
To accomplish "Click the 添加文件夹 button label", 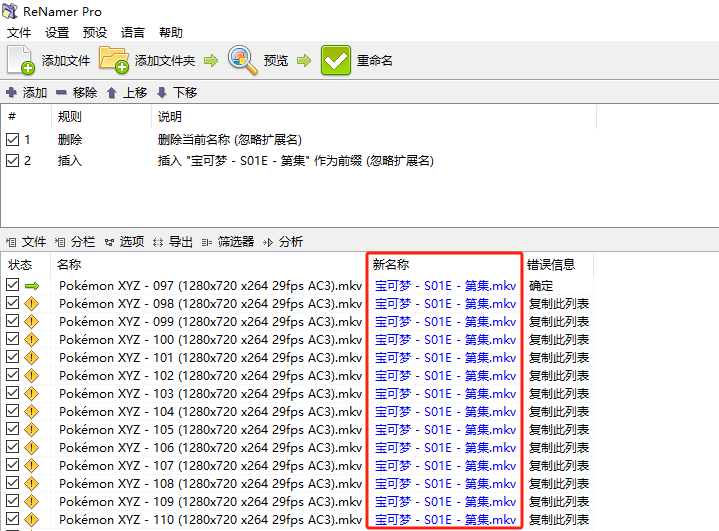I will click(x=165, y=61).
